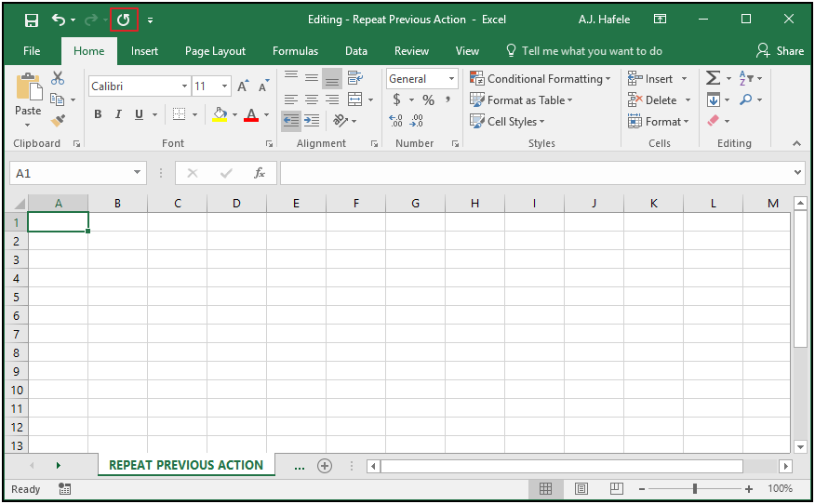Click the Undo arrow icon
Screen dimensions: 815x504
click(59, 20)
